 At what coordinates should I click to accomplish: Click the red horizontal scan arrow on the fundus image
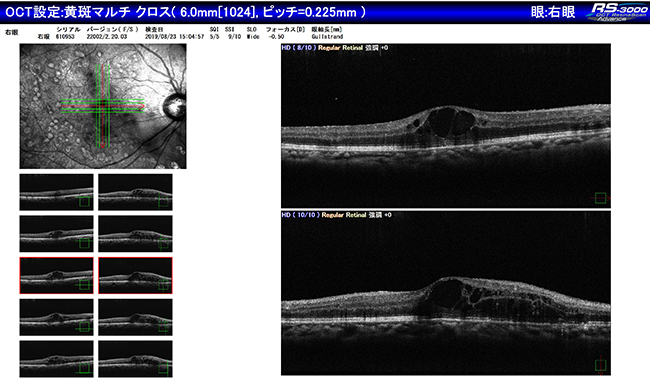tap(103, 106)
